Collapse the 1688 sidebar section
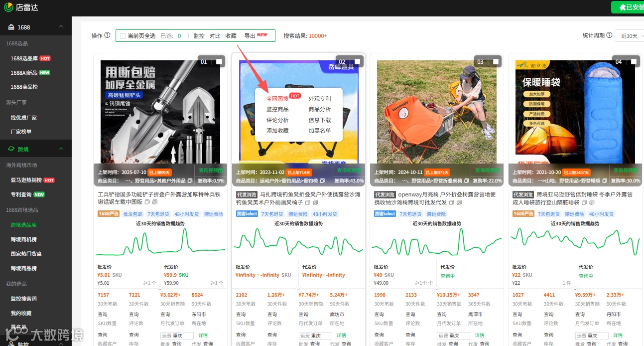 [61, 27]
